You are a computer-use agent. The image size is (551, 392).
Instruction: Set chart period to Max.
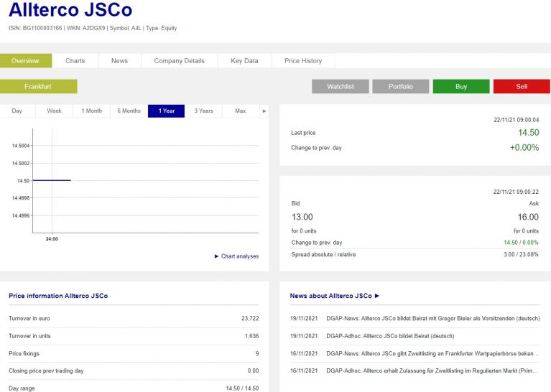click(x=241, y=111)
